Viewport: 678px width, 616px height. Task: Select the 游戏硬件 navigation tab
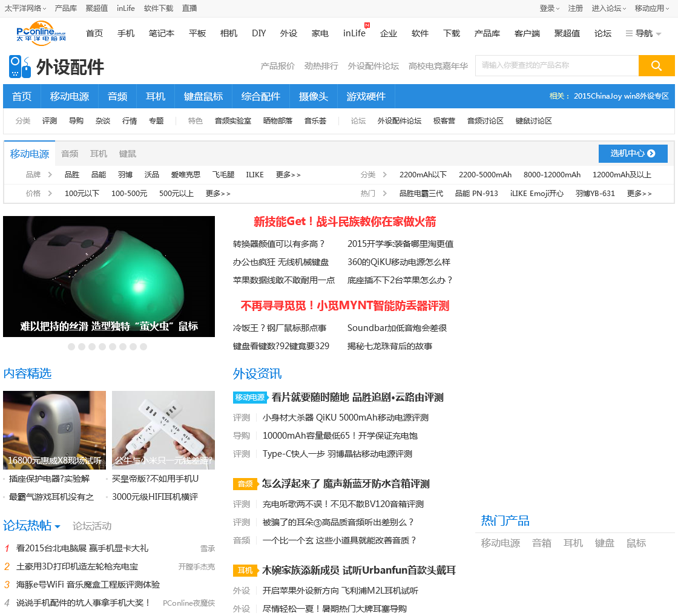366,96
